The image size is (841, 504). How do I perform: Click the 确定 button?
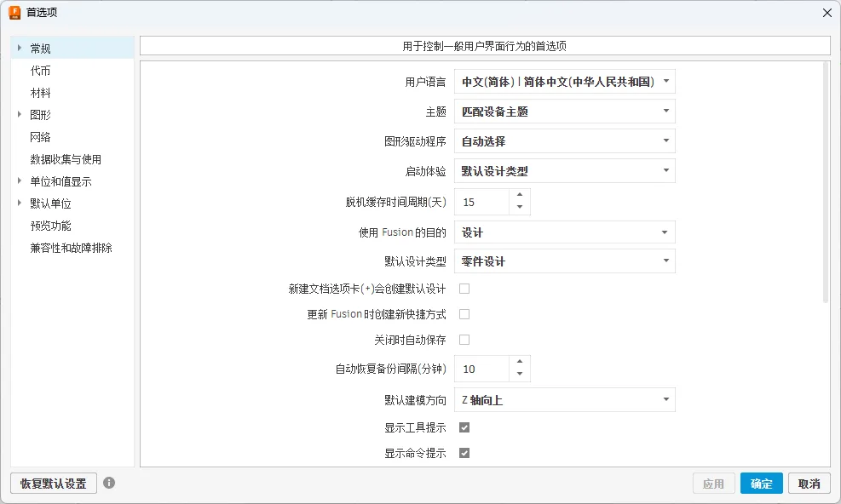point(762,483)
